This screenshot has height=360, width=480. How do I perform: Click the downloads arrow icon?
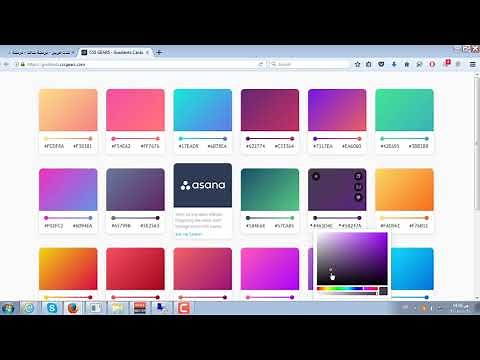(394, 64)
